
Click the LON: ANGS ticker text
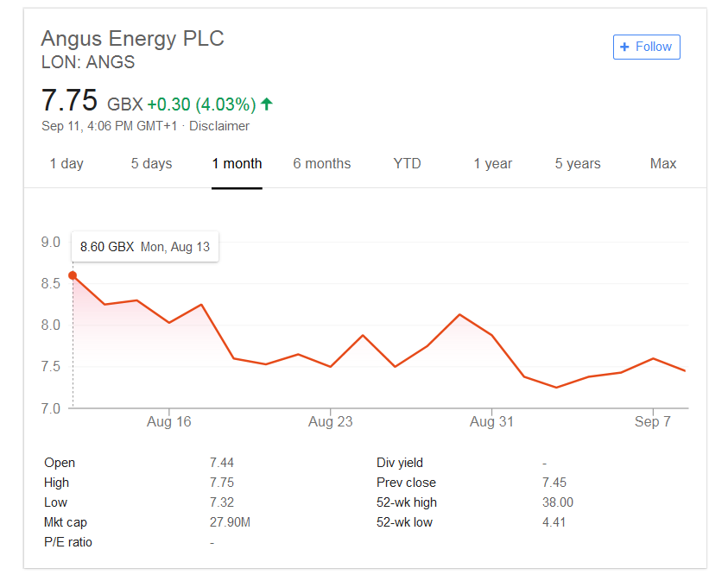pyautogui.click(x=88, y=61)
